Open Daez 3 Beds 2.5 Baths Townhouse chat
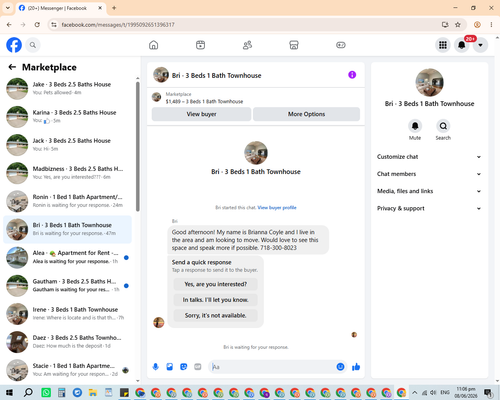The height and width of the screenshot is (400, 500). (x=68, y=342)
